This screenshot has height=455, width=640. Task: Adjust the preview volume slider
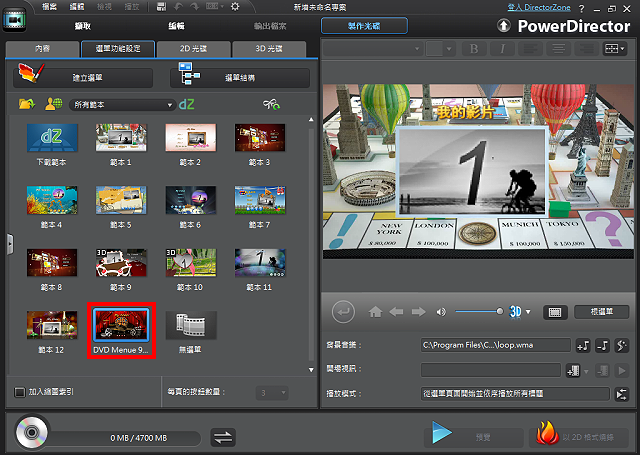[x=479, y=312]
